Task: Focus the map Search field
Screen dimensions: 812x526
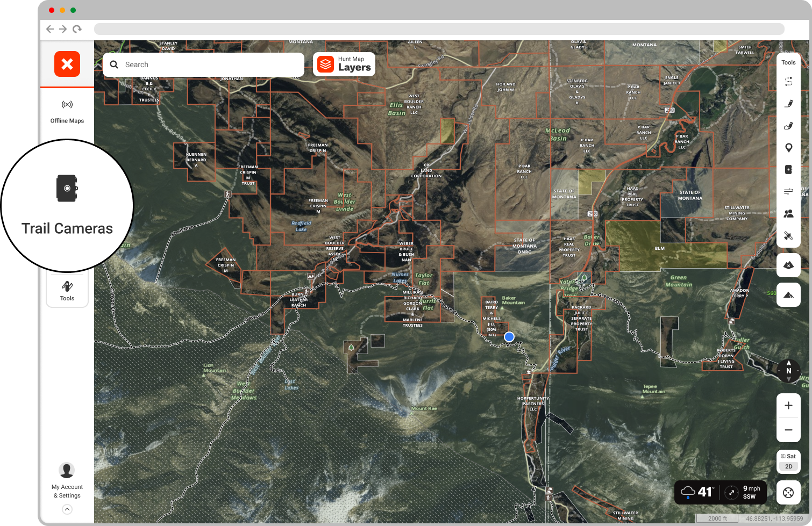Action: [204, 64]
